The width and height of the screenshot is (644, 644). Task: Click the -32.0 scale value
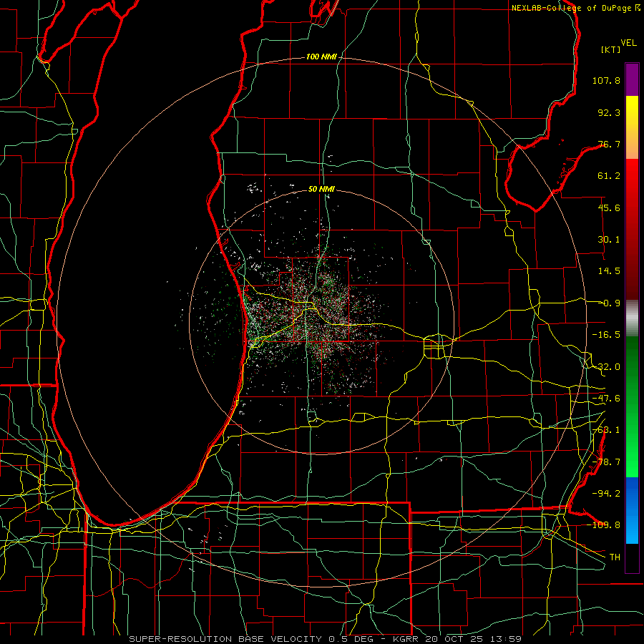coord(606,367)
